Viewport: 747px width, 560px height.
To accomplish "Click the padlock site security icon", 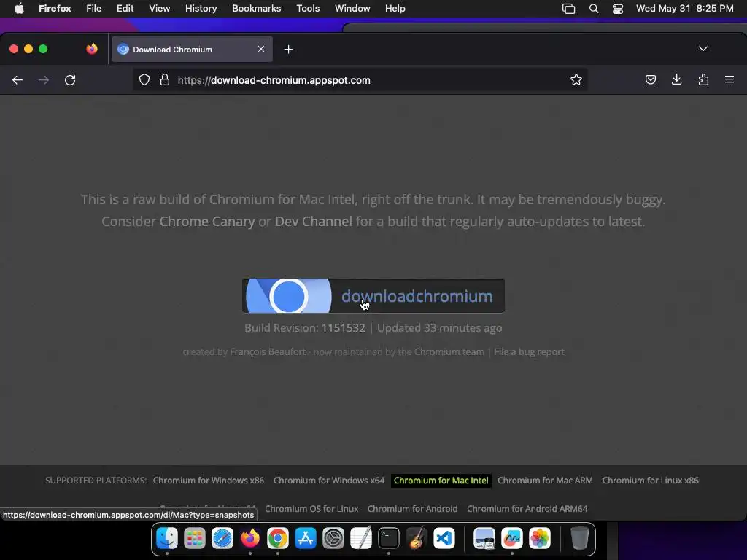I will 165,80.
